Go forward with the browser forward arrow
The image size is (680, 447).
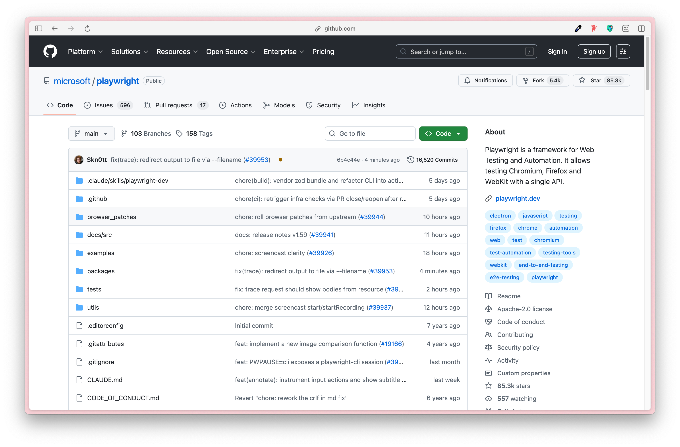(71, 29)
